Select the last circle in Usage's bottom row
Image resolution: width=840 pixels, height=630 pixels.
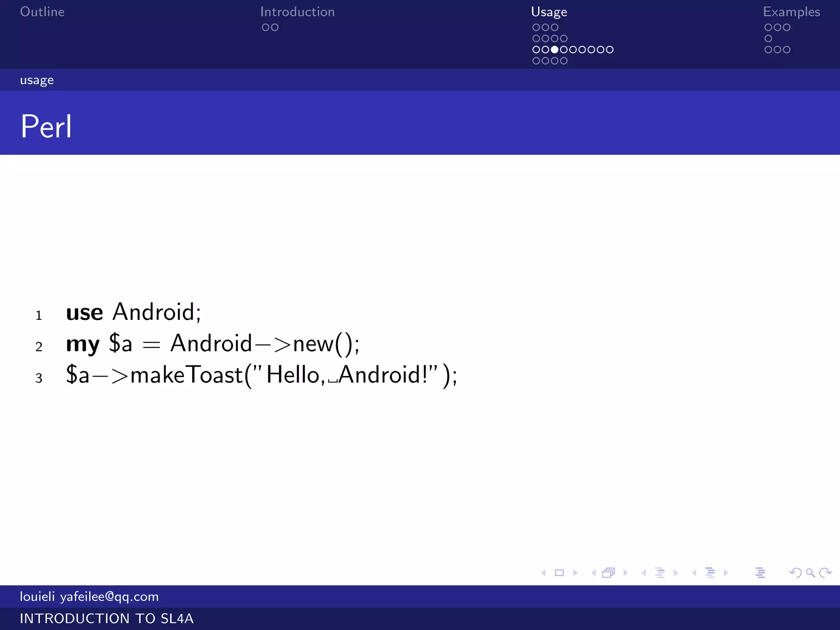coord(564,61)
